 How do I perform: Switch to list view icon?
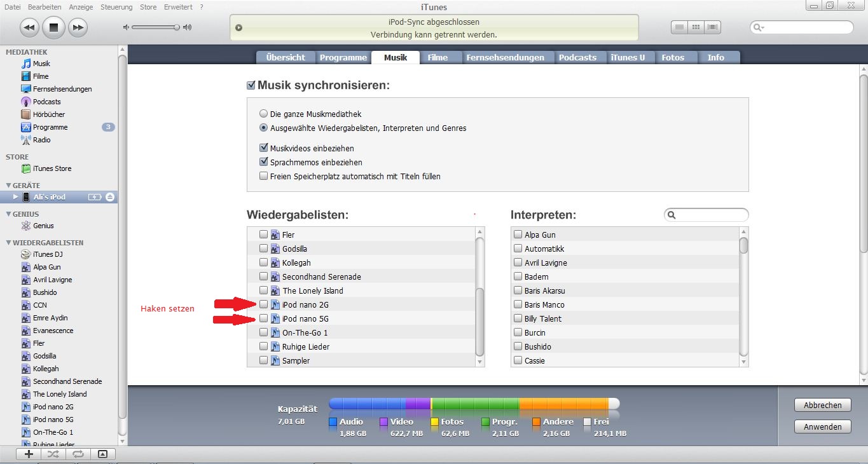680,27
